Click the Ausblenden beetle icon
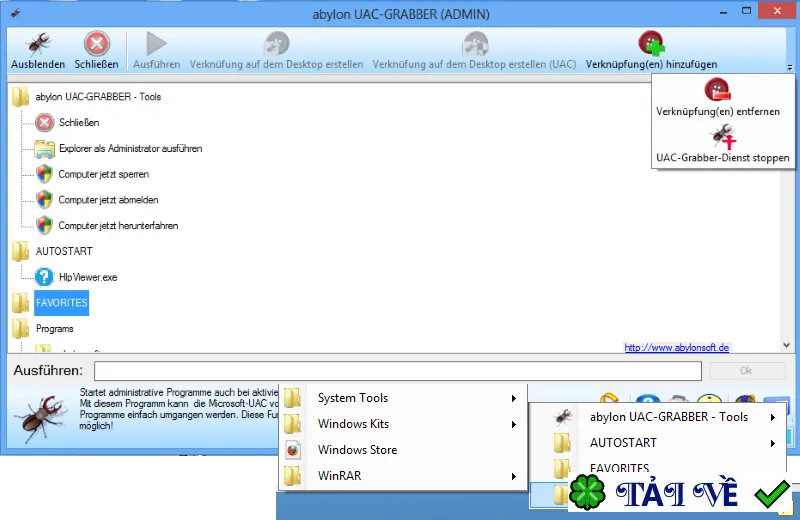Image resolution: width=800 pixels, height=520 pixels. (x=39, y=44)
